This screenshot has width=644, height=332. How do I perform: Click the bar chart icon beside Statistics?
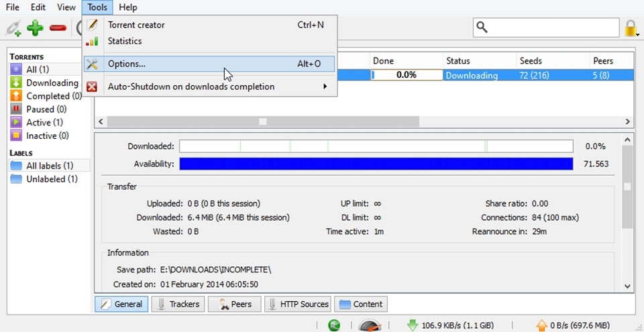click(93, 41)
